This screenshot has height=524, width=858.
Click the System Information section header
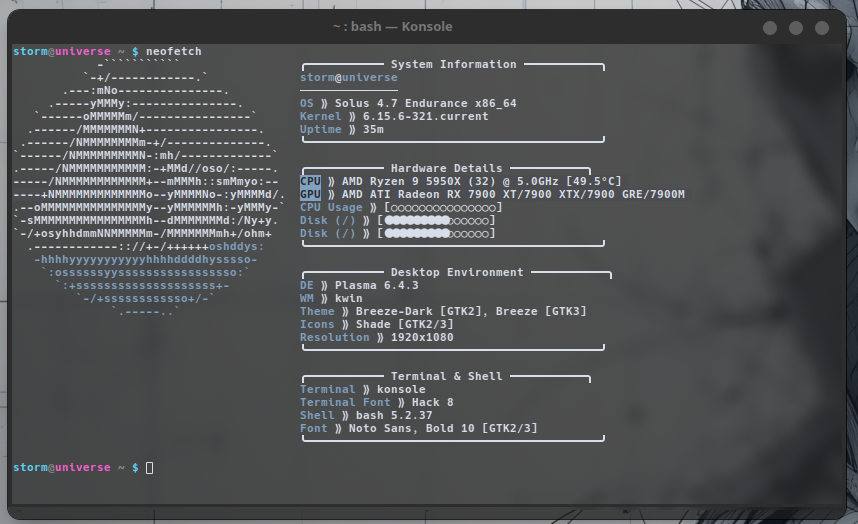click(x=453, y=64)
